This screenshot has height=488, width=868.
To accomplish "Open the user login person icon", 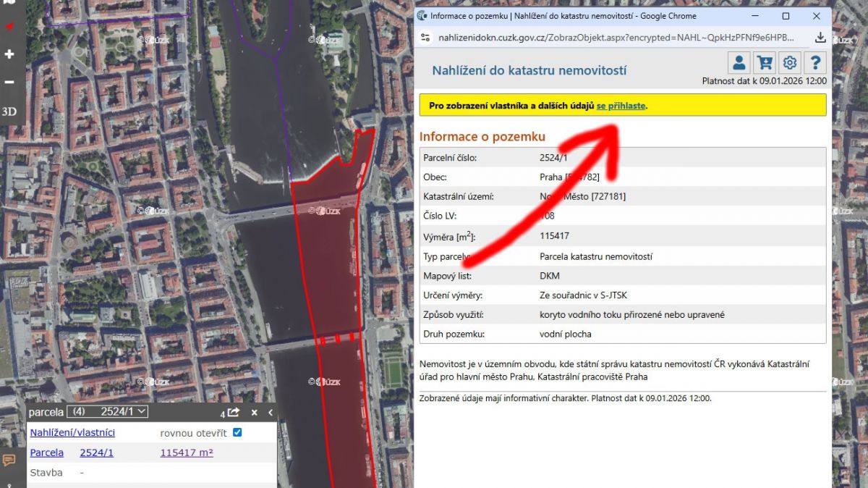I will point(737,62).
